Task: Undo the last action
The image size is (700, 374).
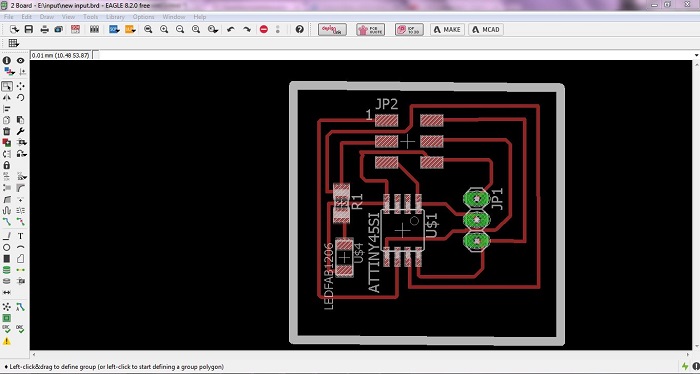Action: (x=231, y=29)
